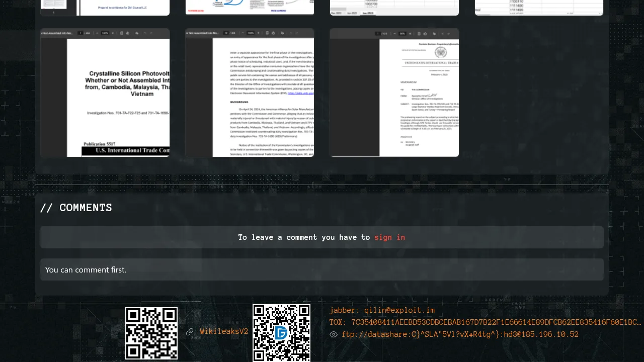Viewport: 644px width, 362px height.
Task: Open the top-right spreadsheet numbers thumbnail
Action: click(539, 8)
